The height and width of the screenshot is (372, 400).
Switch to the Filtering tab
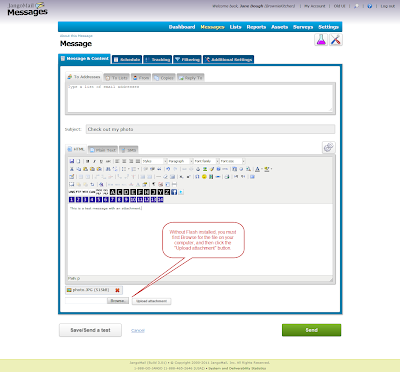tap(187, 59)
